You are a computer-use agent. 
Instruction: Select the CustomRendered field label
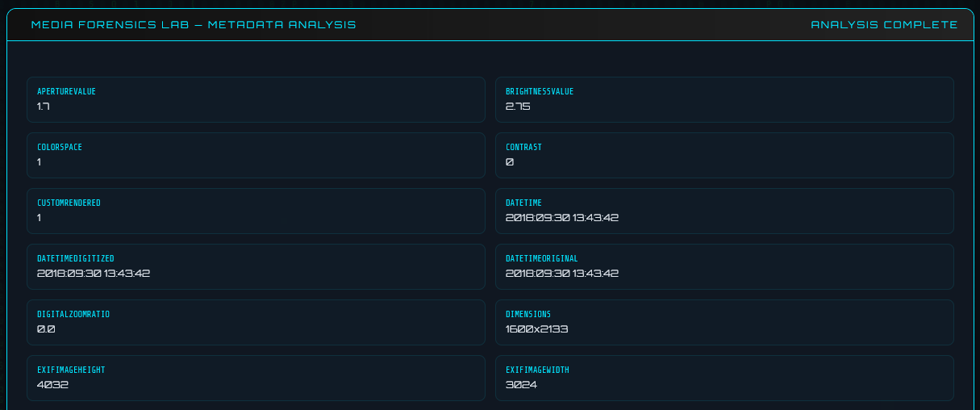(69, 203)
